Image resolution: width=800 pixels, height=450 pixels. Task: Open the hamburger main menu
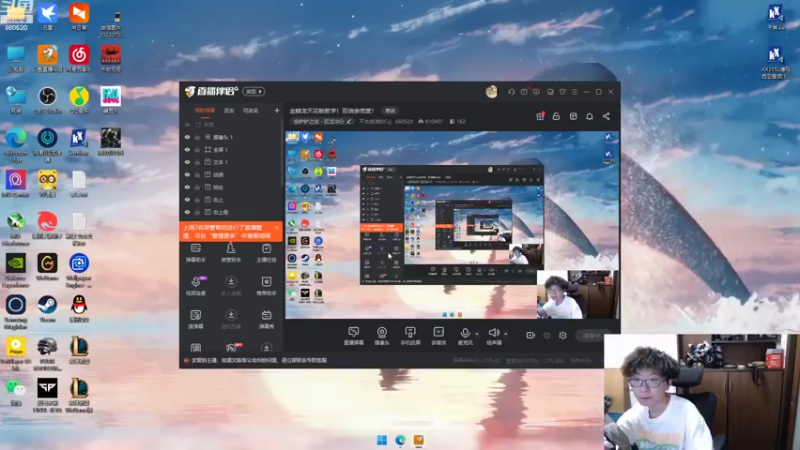(574, 92)
